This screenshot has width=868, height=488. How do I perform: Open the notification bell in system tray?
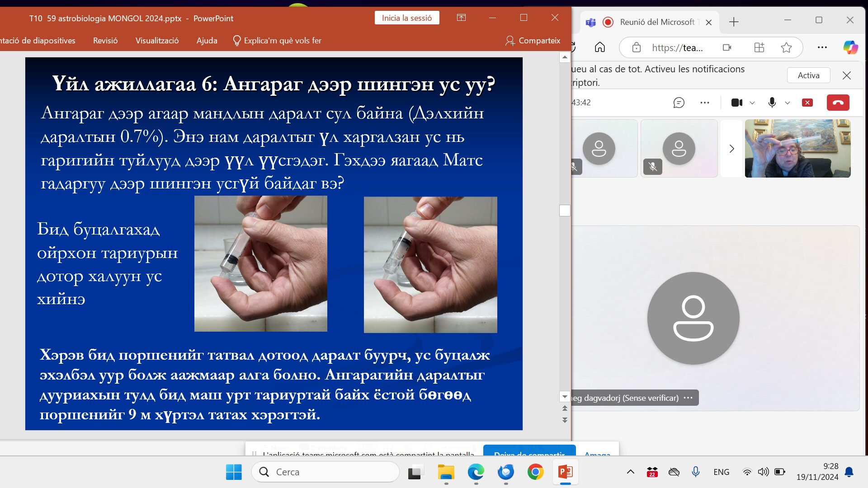pos(849,472)
